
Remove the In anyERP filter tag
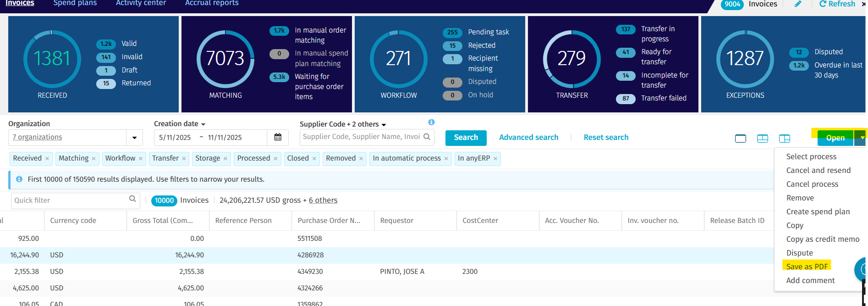pyautogui.click(x=495, y=159)
